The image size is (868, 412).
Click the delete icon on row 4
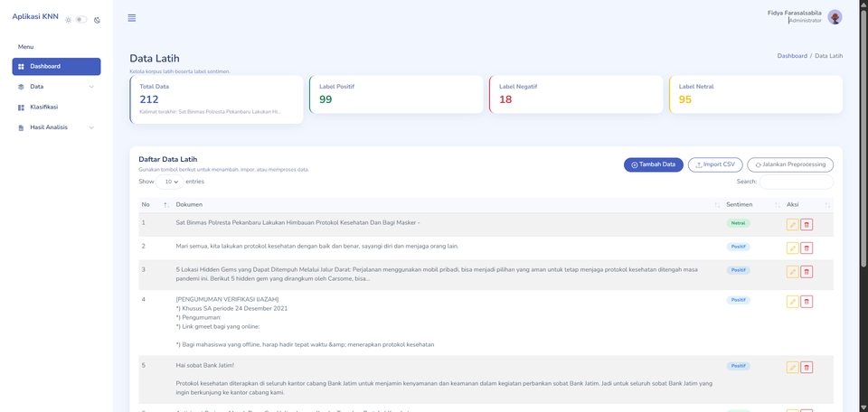pos(807,302)
